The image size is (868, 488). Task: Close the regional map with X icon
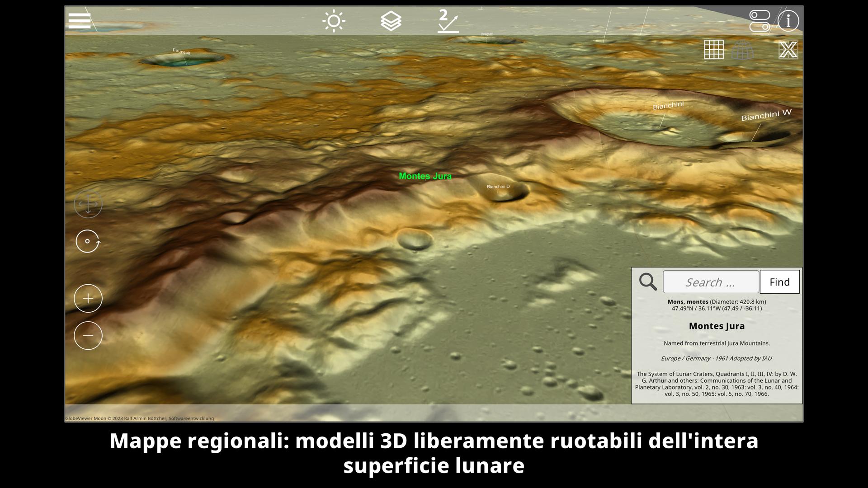(788, 50)
